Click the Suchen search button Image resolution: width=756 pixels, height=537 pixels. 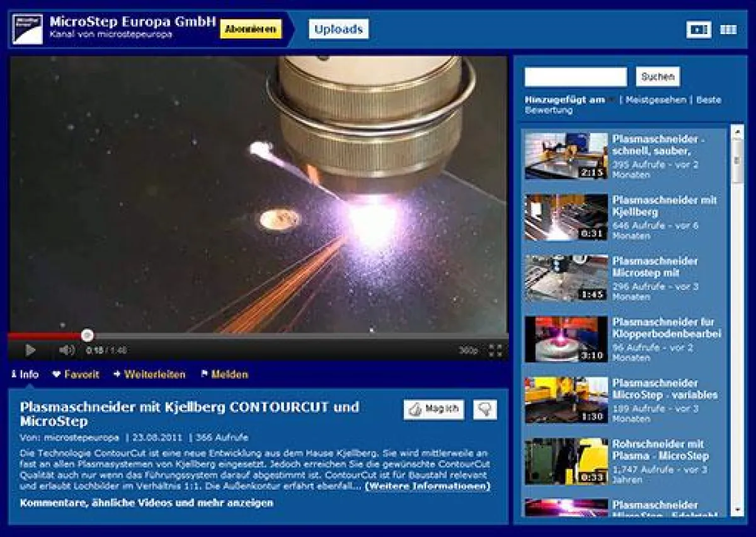click(x=657, y=76)
